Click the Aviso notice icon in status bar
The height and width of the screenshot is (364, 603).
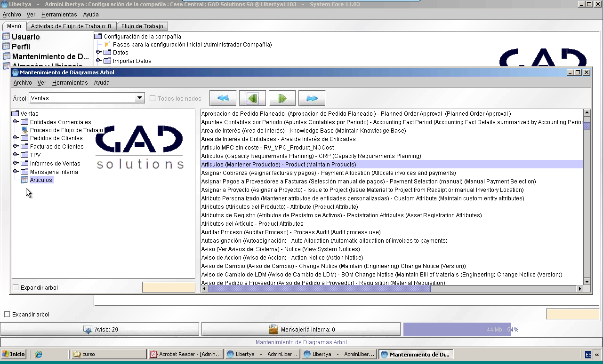coord(88,329)
